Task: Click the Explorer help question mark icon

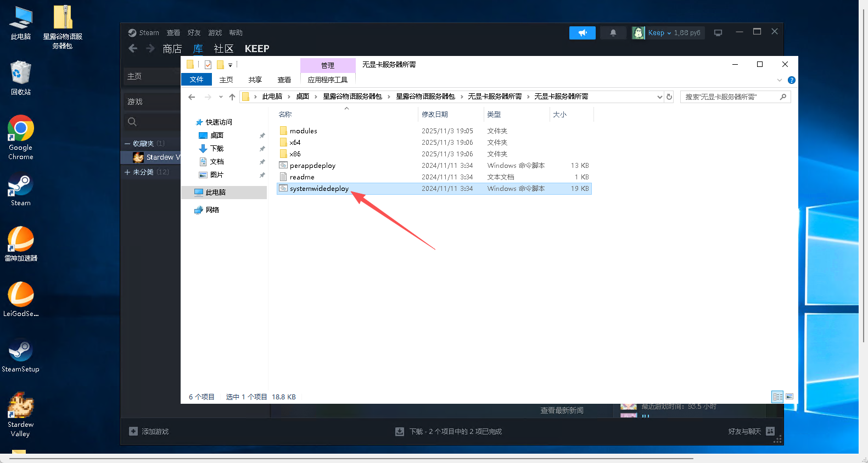Action: point(791,80)
